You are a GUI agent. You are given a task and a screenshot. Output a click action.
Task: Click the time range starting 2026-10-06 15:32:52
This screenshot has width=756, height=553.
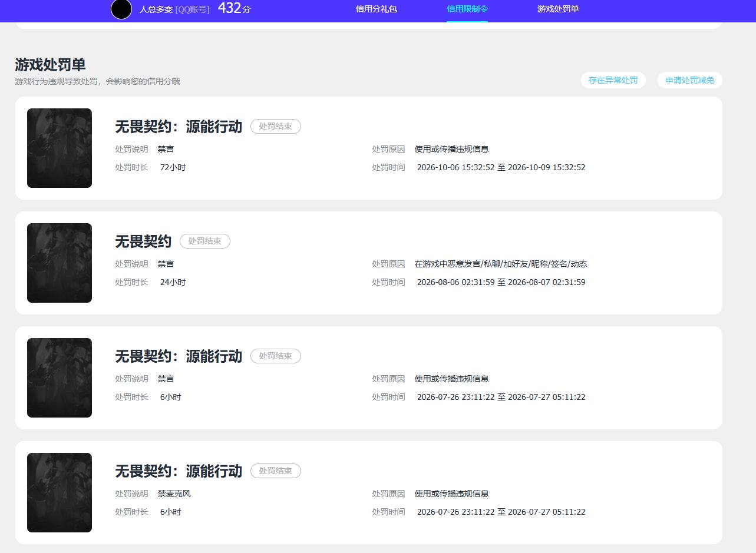pyautogui.click(x=501, y=167)
